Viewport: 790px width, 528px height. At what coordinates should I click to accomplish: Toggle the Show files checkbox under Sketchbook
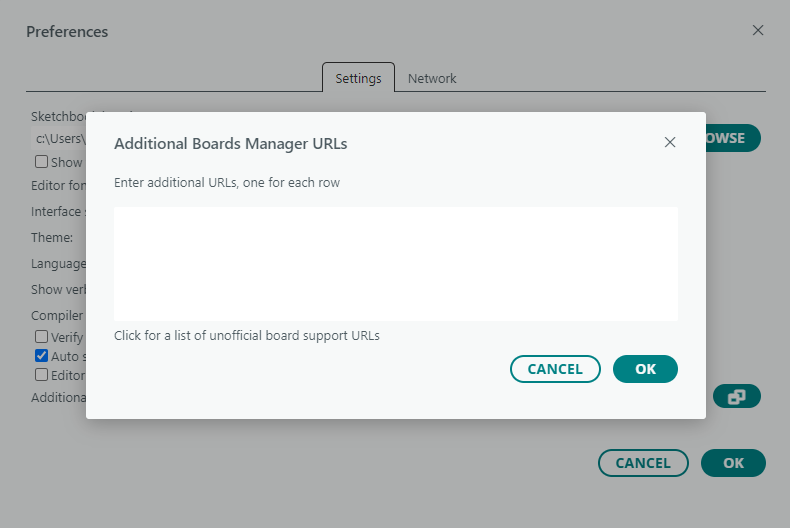(x=41, y=162)
